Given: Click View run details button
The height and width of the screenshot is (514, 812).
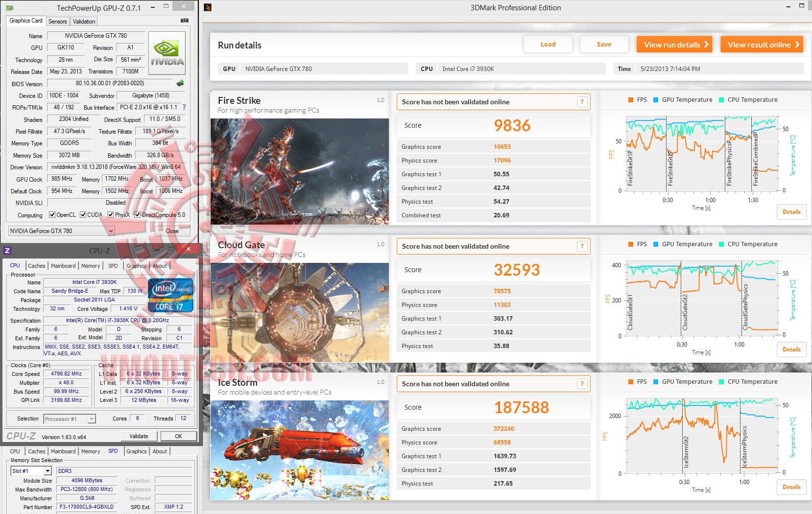Looking at the screenshot, I should point(675,44).
